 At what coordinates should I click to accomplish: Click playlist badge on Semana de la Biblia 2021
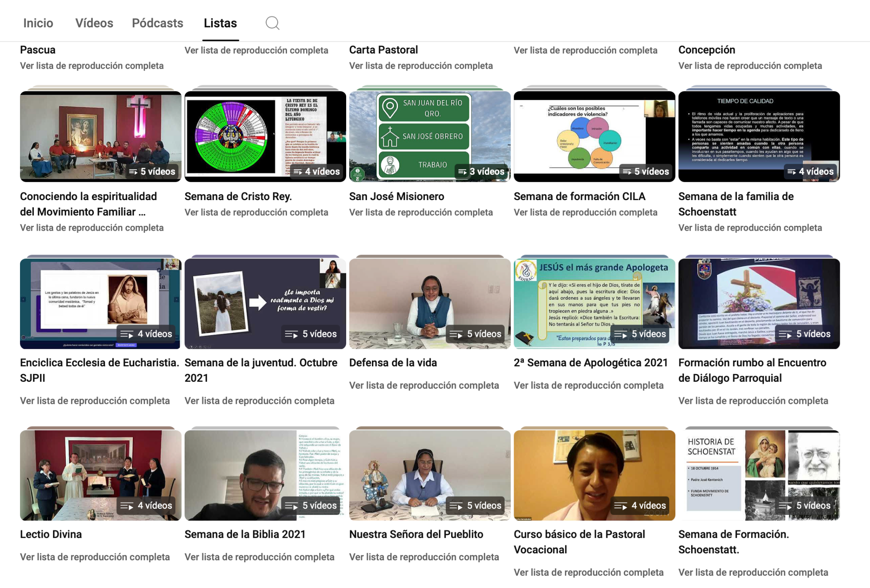[x=311, y=506]
